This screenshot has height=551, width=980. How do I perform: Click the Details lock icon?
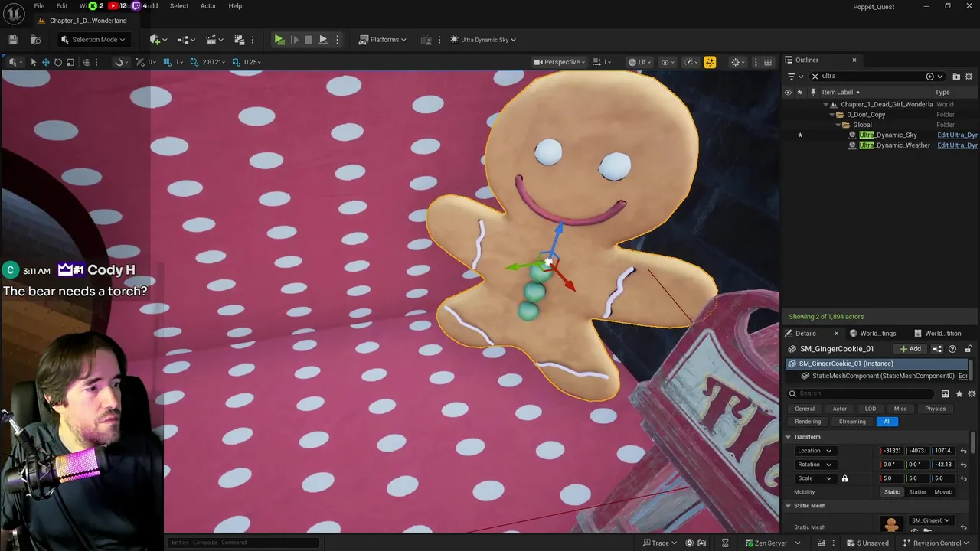[968, 349]
